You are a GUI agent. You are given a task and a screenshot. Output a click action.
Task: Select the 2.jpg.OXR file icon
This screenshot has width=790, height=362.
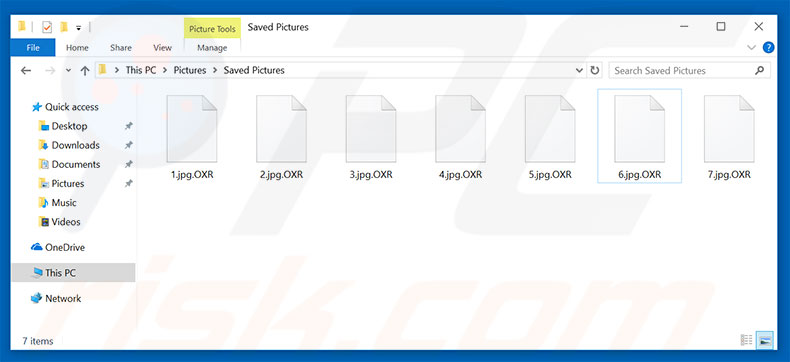282,129
